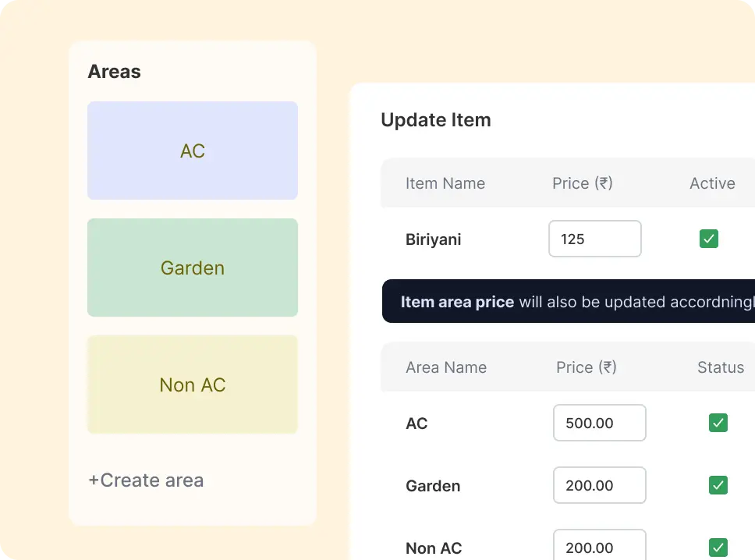Toggle the Non AC Status checkbox
755x560 pixels.
tap(718, 548)
